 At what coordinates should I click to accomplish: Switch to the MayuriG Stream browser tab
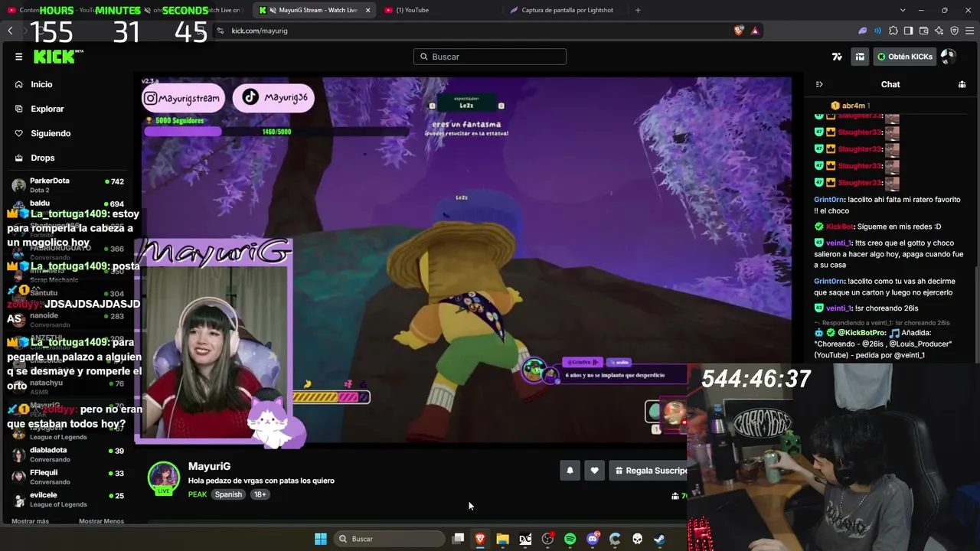pos(314,10)
